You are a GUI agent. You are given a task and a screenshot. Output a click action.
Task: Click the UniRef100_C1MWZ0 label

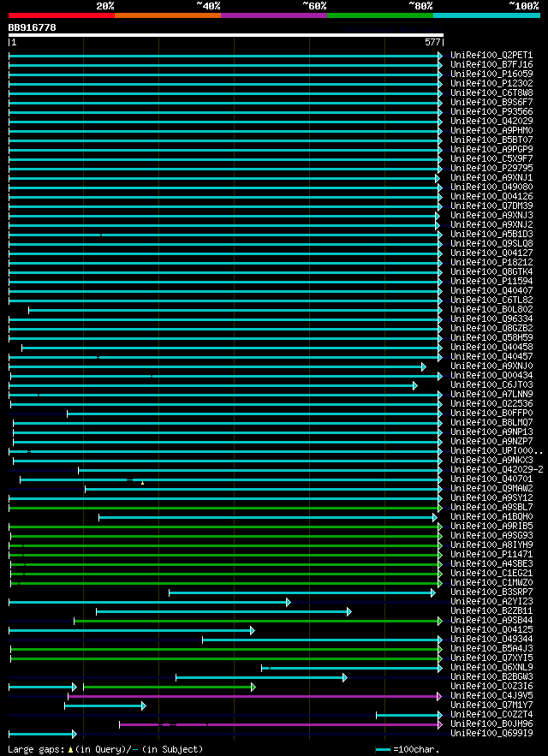pos(491,582)
